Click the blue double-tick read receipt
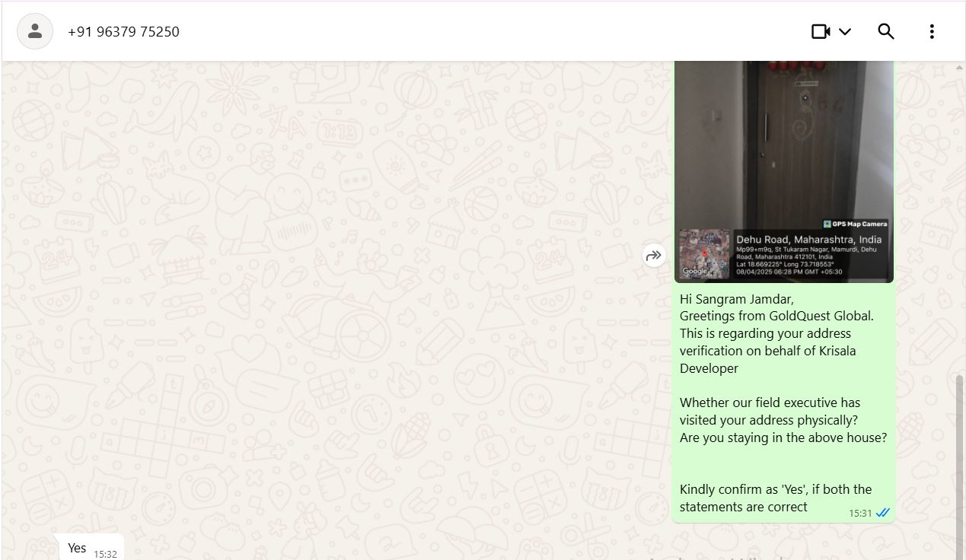 pos(882,513)
